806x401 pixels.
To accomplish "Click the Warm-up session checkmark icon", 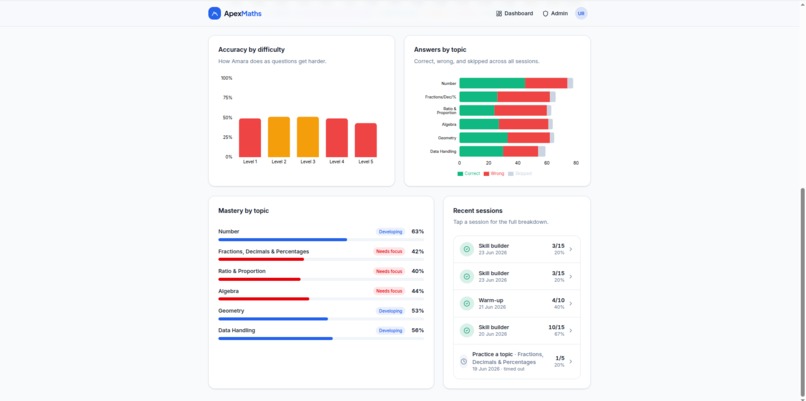I will (467, 303).
